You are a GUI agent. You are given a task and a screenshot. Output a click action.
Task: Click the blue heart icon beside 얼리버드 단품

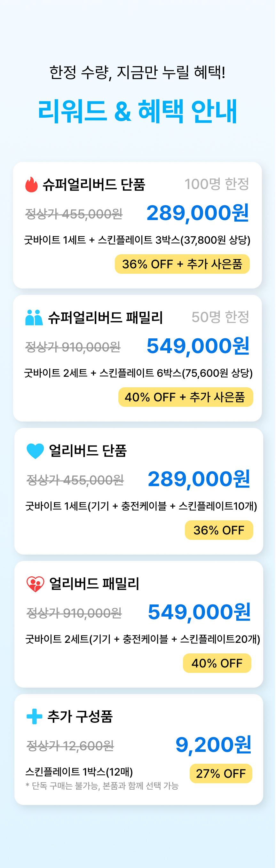tap(35, 451)
